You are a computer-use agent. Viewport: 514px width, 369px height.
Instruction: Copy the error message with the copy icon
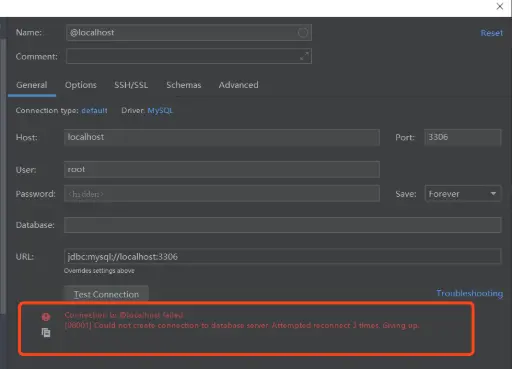[46, 332]
